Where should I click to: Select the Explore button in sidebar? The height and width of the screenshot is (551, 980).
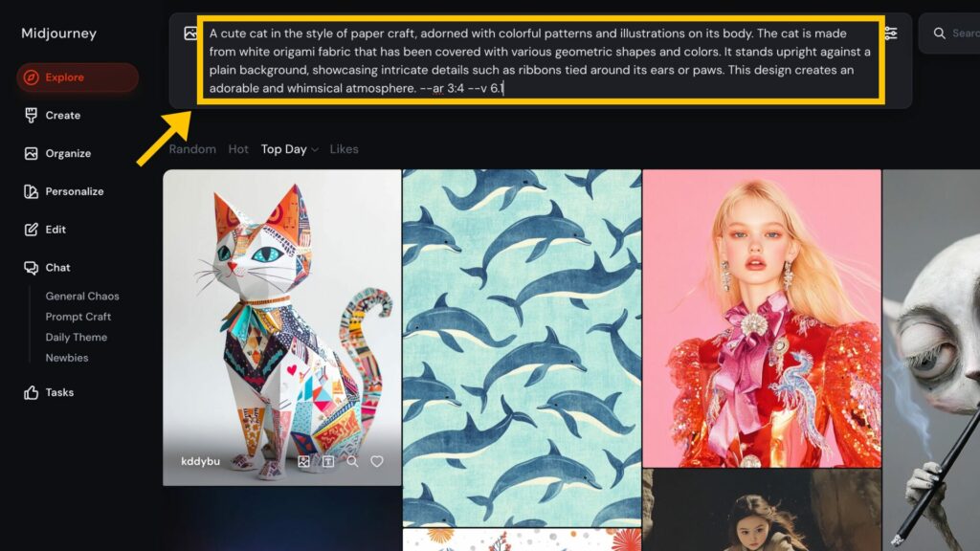(x=77, y=77)
